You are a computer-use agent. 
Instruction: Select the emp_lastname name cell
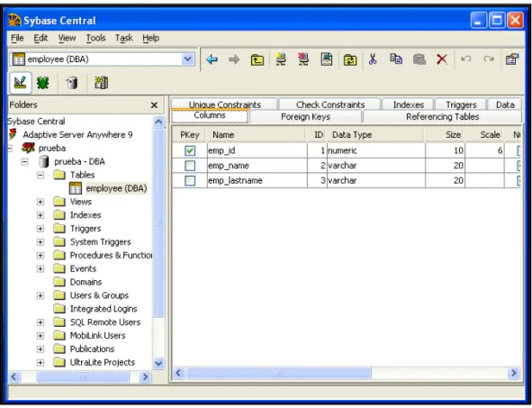257,180
